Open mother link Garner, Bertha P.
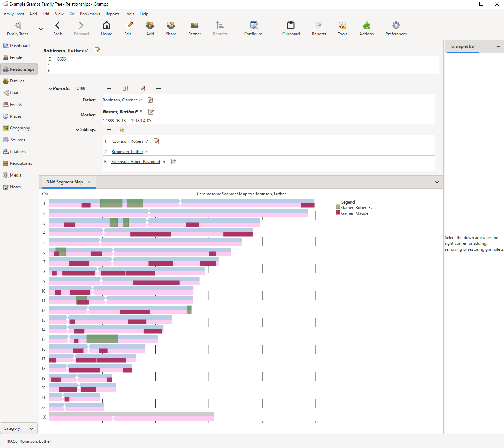Image resolution: width=504 pixels, height=448 pixels. click(120, 112)
